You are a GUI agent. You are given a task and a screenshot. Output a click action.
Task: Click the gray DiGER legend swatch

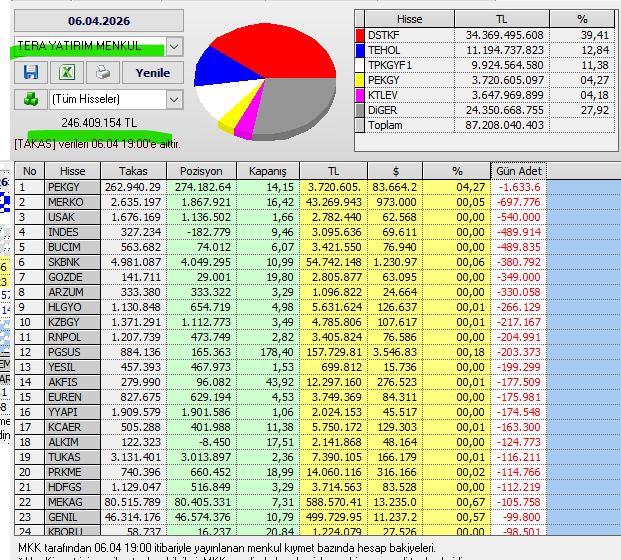(360, 110)
